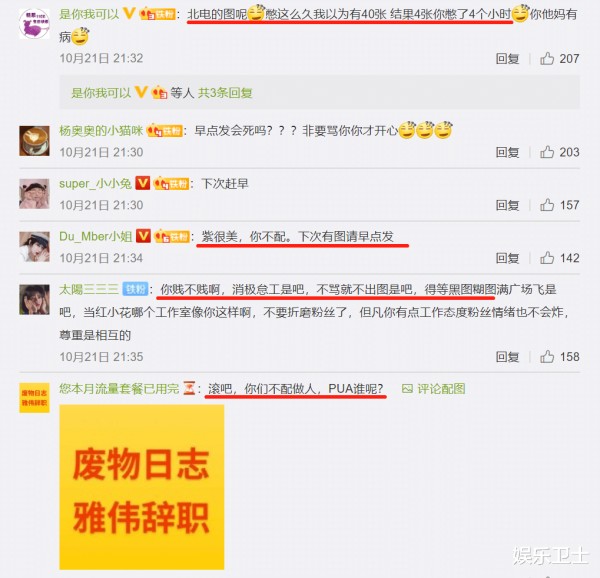600x578 pixels.
Task: Like 杨奥奥的小猫咪's comment with 203 likes
Action: click(547, 152)
